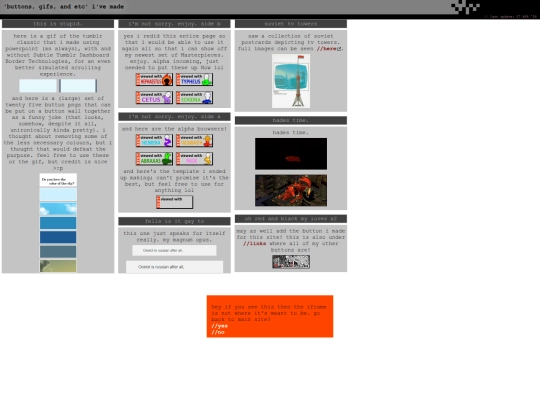Click the 'soviet tv towers' section header

291,24
